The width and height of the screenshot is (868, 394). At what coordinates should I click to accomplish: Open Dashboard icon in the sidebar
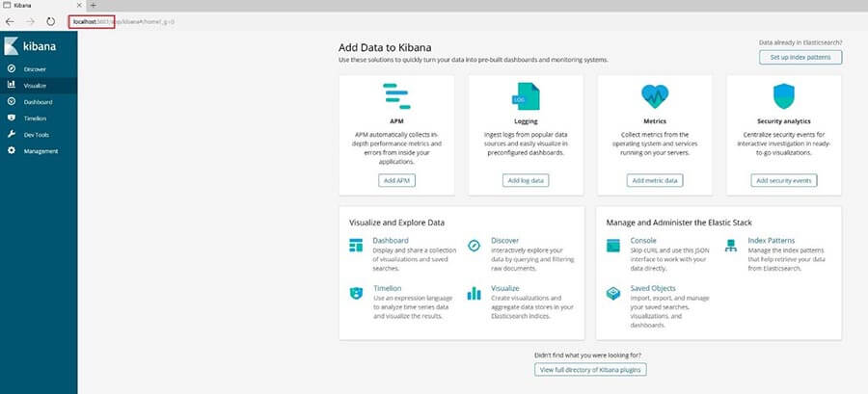click(x=11, y=102)
